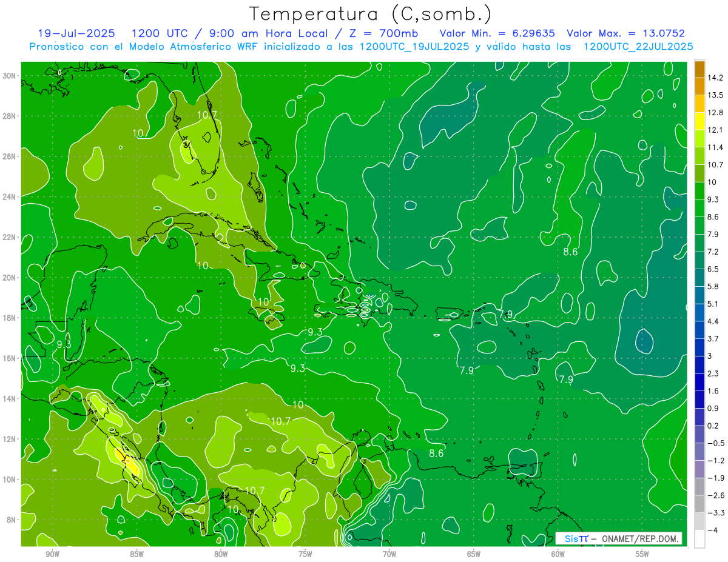Click the 8.6 contour label in the Atlantic near 22N

[570, 252]
